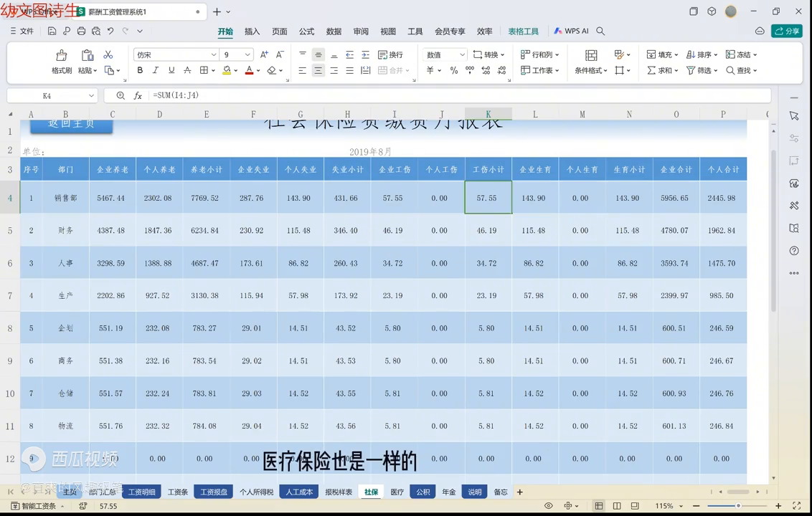Screen dimensions: 812x516
Task: Toggle bold formatting
Action: [x=140, y=70]
